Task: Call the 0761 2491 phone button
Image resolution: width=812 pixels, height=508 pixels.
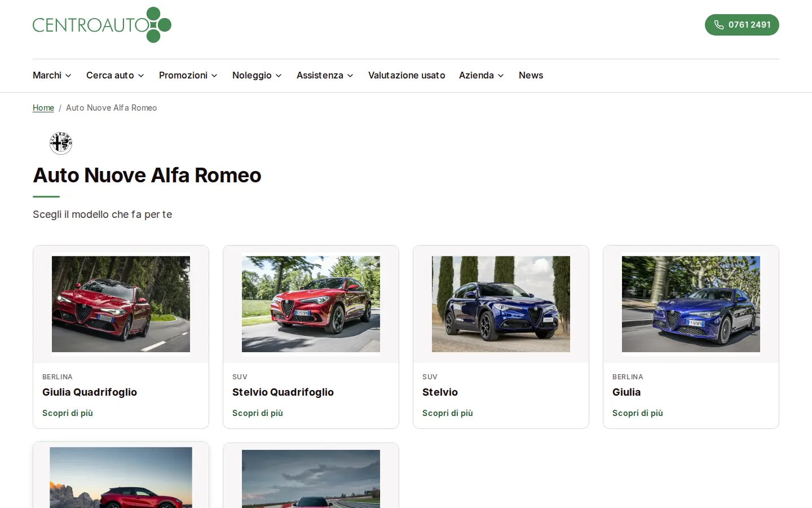Action: click(742, 25)
